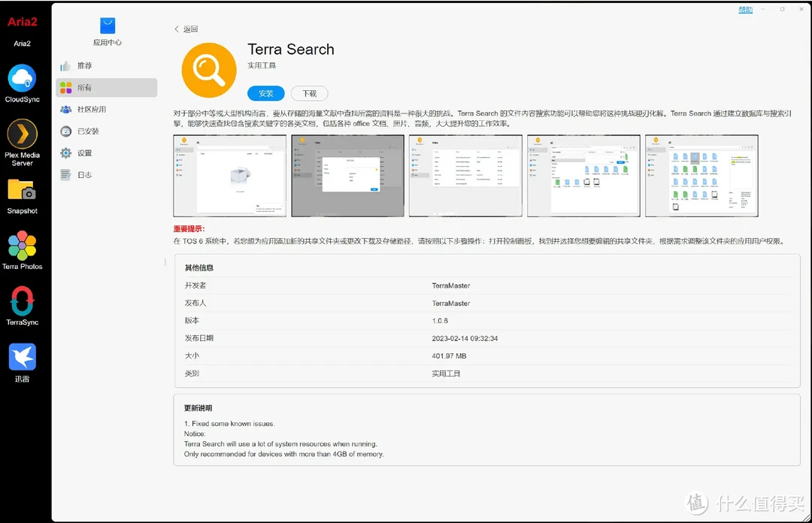Click the version value 1.0.6
812x523 pixels.
[x=440, y=321]
